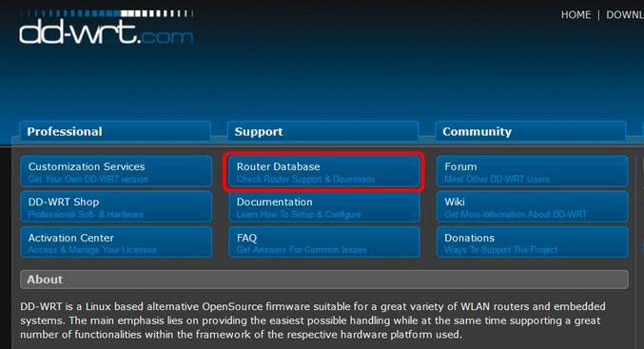Screen dimensions: 644x349
Task: Open the FAQ page
Action: tap(324, 242)
